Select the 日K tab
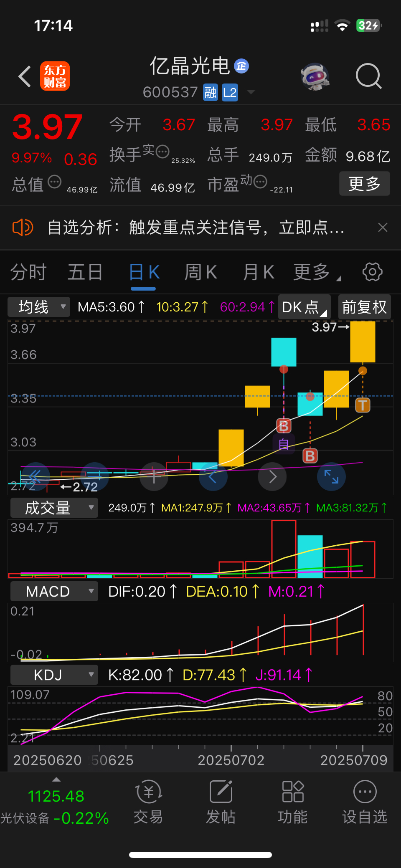401x868 pixels. [x=144, y=272]
